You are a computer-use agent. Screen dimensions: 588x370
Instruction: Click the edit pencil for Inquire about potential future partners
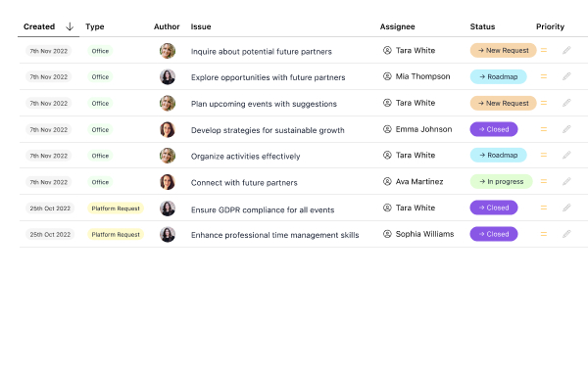[x=566, y=50]
